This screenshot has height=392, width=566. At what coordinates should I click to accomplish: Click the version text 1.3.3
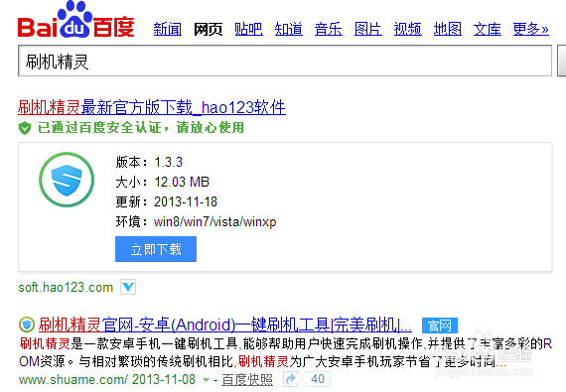tap(169, 163)
